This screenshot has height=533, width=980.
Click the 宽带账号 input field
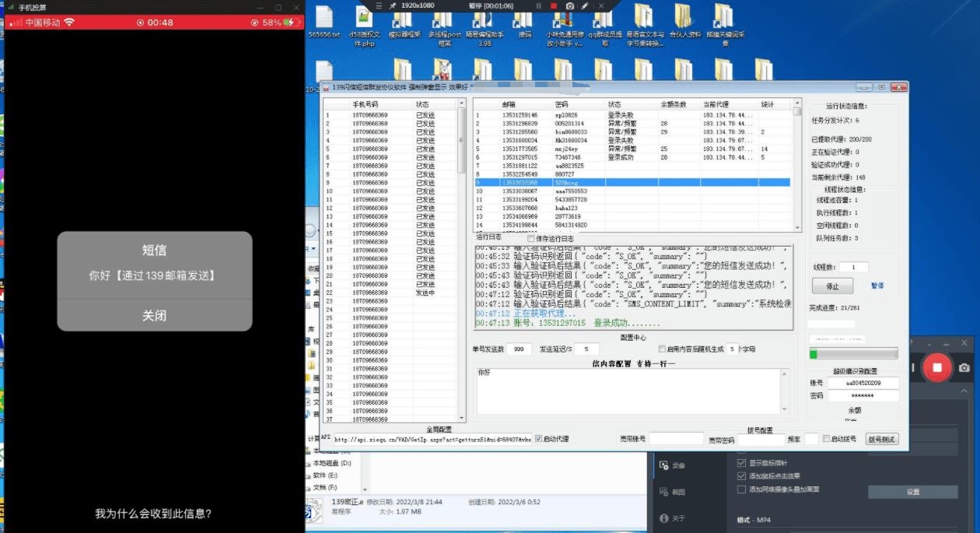pyautogui.click(x=677, y=439)
